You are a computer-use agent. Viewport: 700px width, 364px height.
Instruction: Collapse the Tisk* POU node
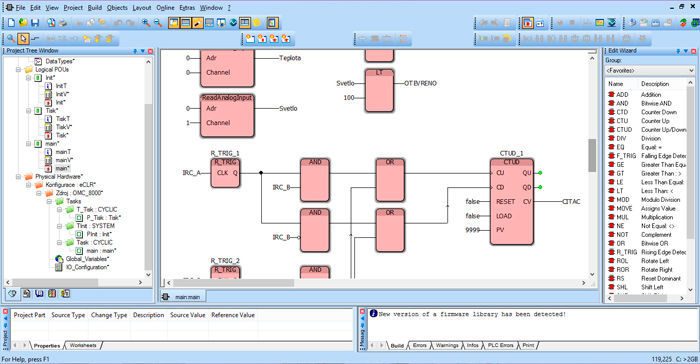[29, 110]
